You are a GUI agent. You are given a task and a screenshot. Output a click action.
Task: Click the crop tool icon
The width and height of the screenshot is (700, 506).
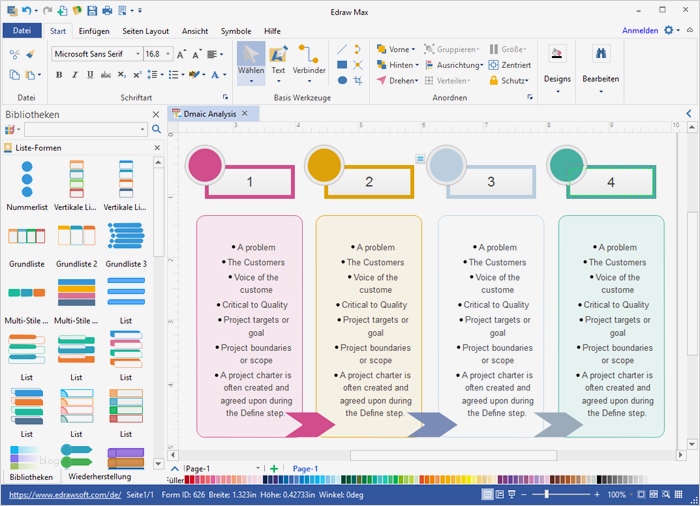click(x=358, y=80)
